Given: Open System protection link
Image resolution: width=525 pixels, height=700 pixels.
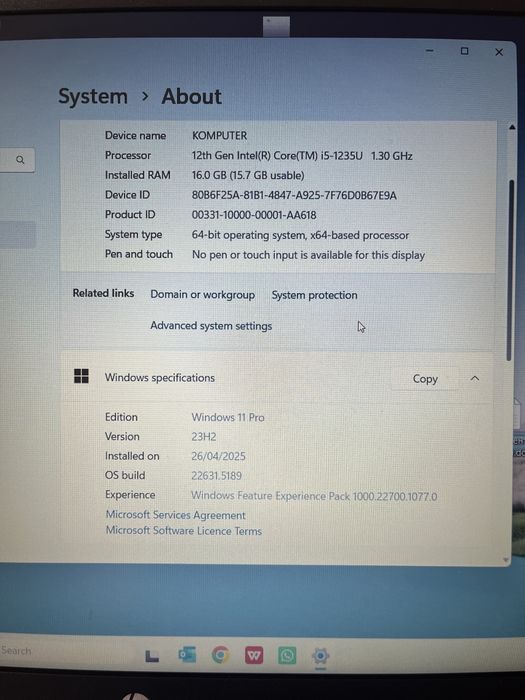Looking at the screenshot, I should point(314,295).
